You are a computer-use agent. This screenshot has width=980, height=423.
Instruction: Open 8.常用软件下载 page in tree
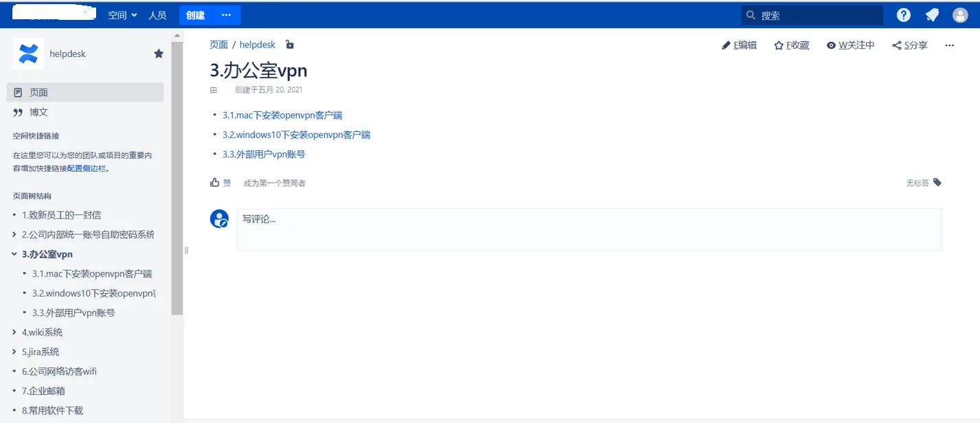coord(52,411)
